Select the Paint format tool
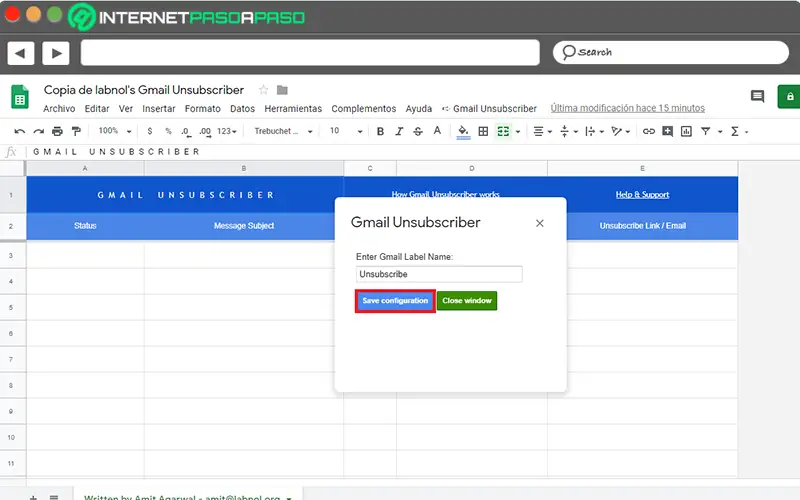800x500 pixels. [x=76, y=132]
